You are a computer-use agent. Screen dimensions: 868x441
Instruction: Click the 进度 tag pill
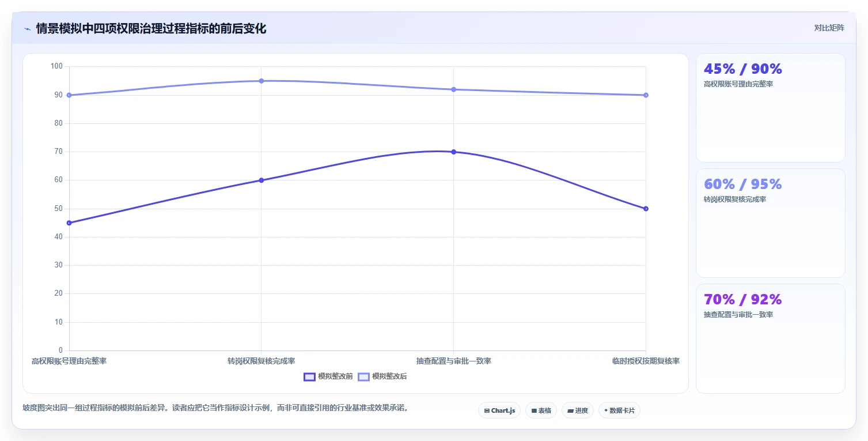(578, 410)
